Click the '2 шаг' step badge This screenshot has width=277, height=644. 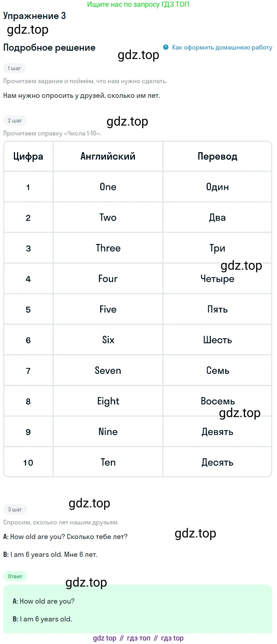[x=15, y=120]
